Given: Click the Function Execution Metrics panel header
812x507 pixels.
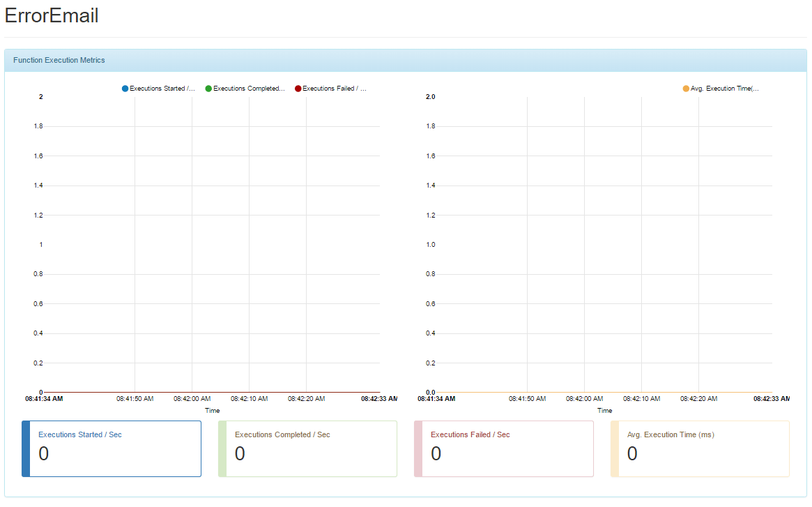Looking at the screenshot, I should click(406, 61).
